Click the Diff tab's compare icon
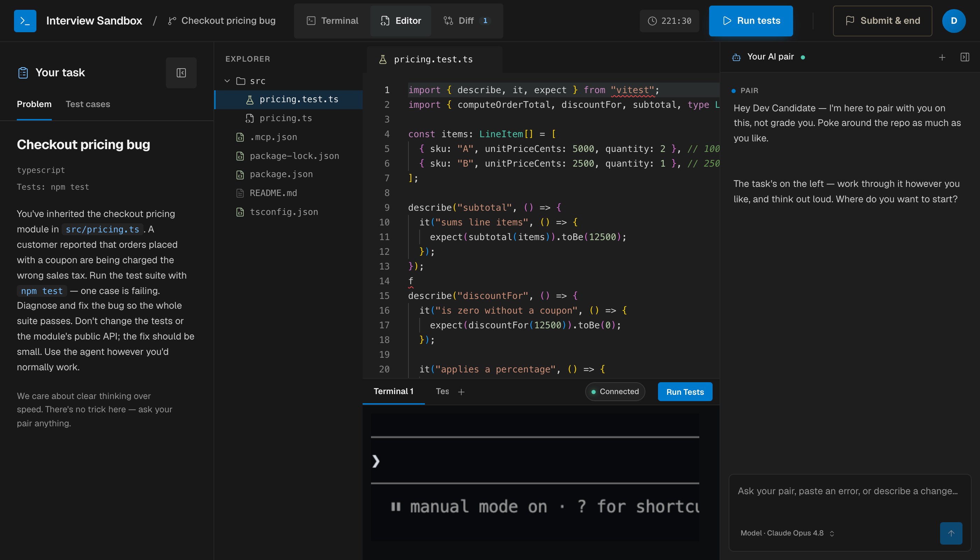 [x=448, y=21]
